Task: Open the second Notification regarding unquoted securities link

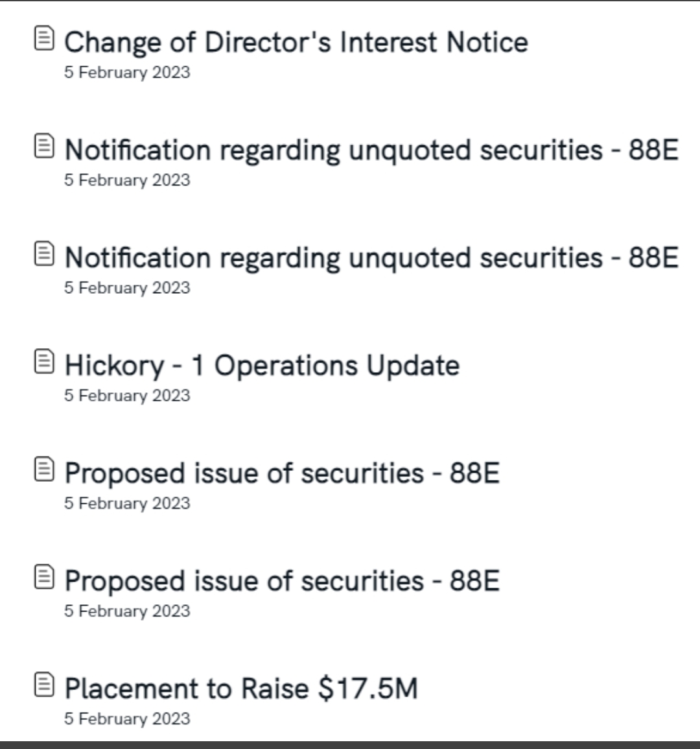Action: point(371,258)
